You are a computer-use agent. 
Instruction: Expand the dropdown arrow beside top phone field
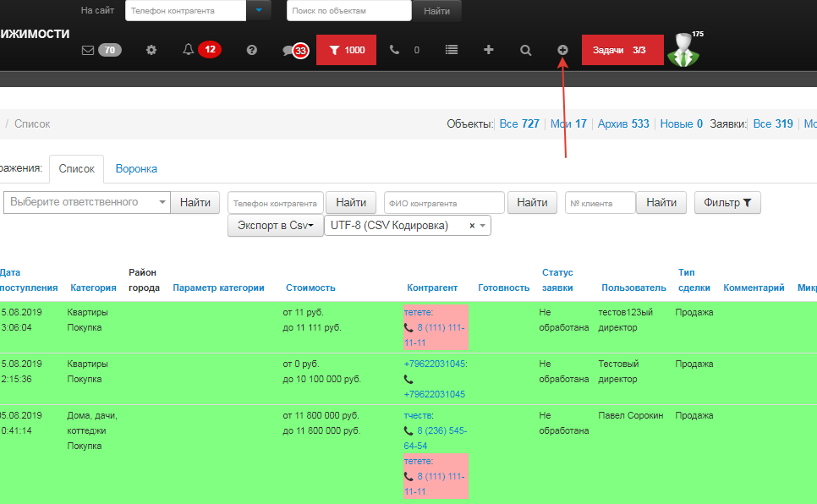pyautogui.click(x=259, y=10)
